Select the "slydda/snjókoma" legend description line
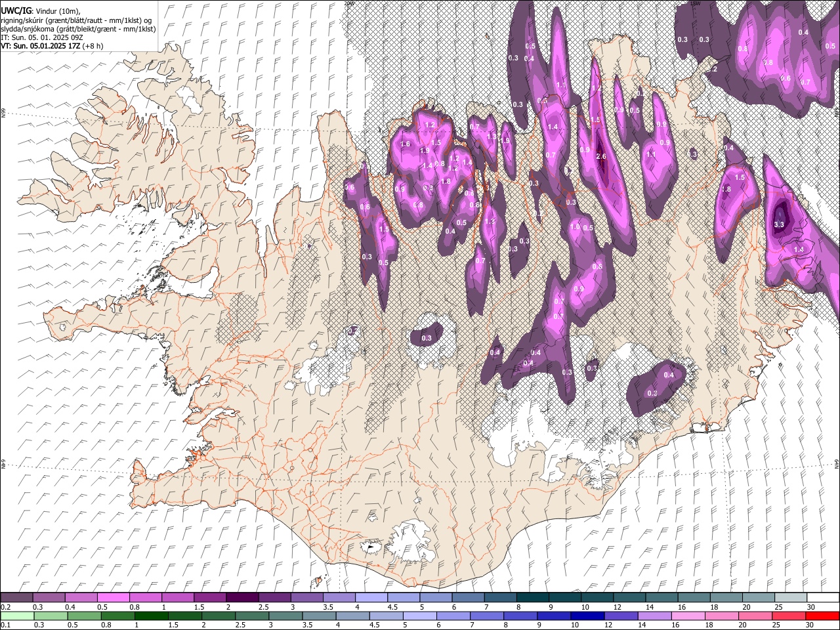The height and width of the screenshot is (630, 840). click(x=79, y=29)
